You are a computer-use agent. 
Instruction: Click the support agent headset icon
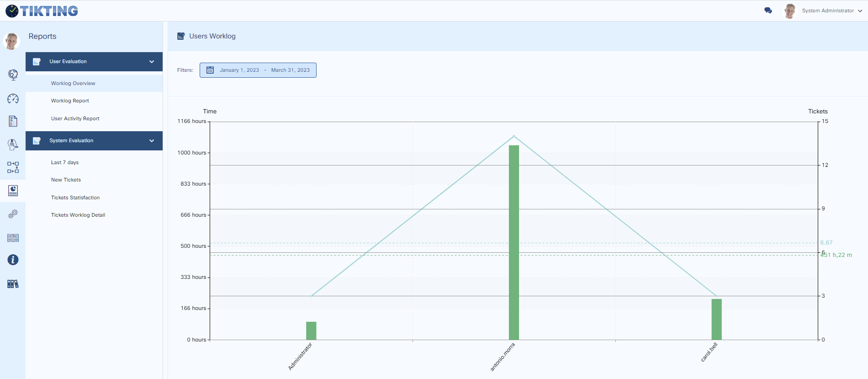tap(13, 144)
